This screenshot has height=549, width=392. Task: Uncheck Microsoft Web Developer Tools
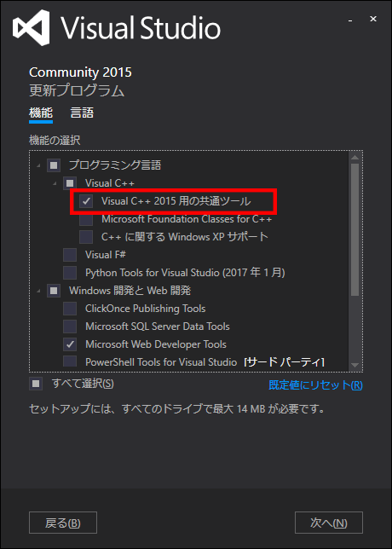(70, 344)
